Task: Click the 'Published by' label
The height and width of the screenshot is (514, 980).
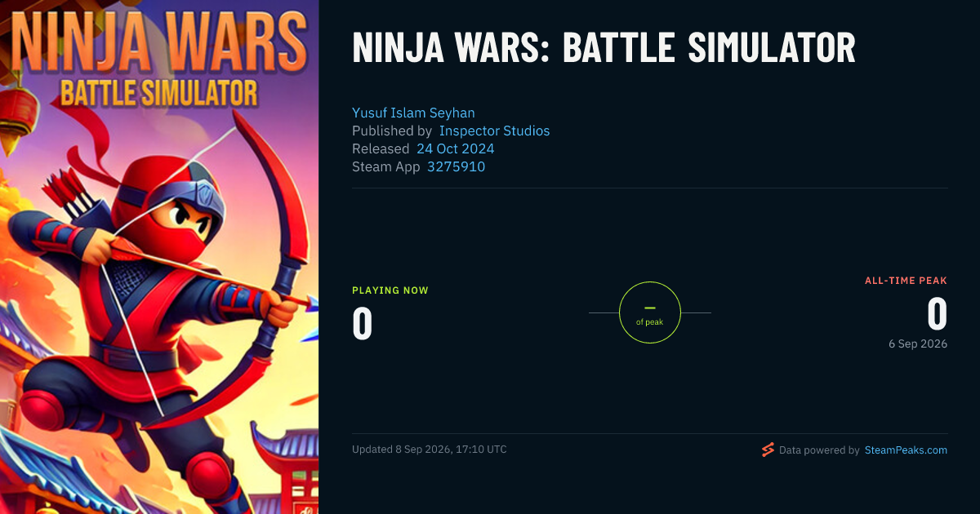Action: (392, 131)
